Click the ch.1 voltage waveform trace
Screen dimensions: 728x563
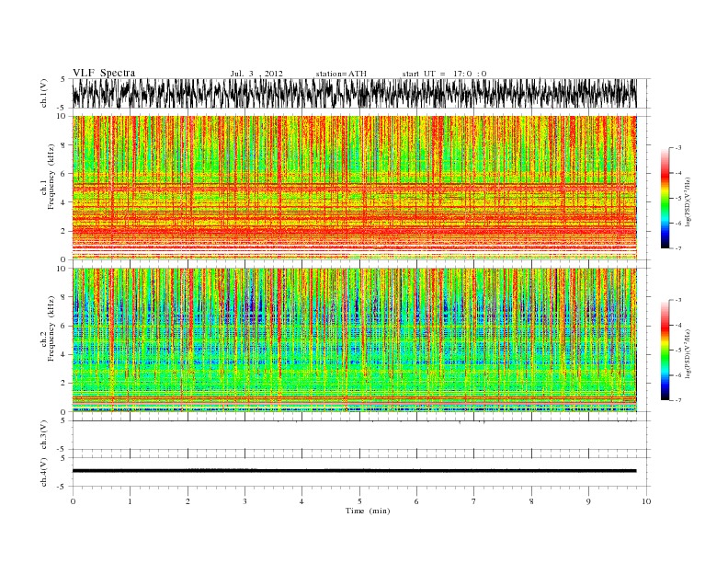354,93
